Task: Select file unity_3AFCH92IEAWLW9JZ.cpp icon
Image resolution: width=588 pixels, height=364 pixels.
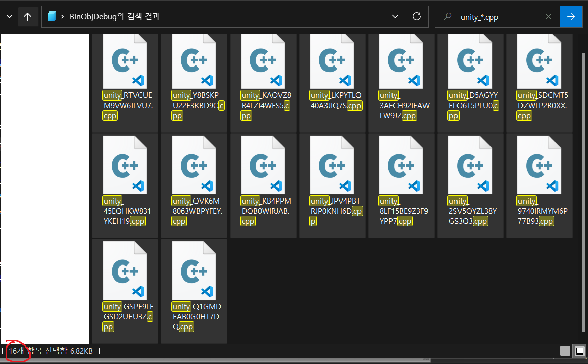Action: click(401, 61)
